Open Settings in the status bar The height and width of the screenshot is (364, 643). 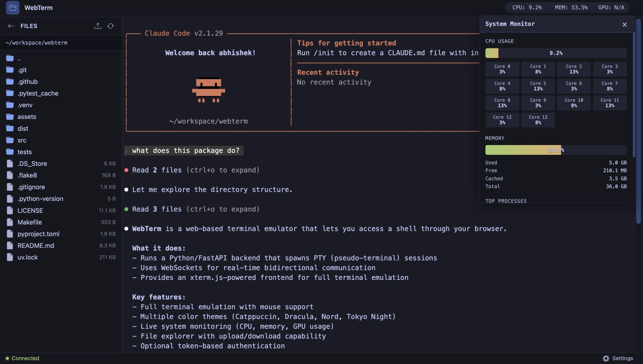618,358
